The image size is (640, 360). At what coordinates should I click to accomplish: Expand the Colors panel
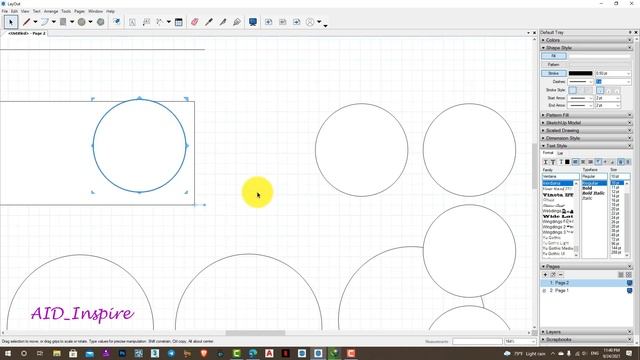pyautogui.click(x=587, y=40)
